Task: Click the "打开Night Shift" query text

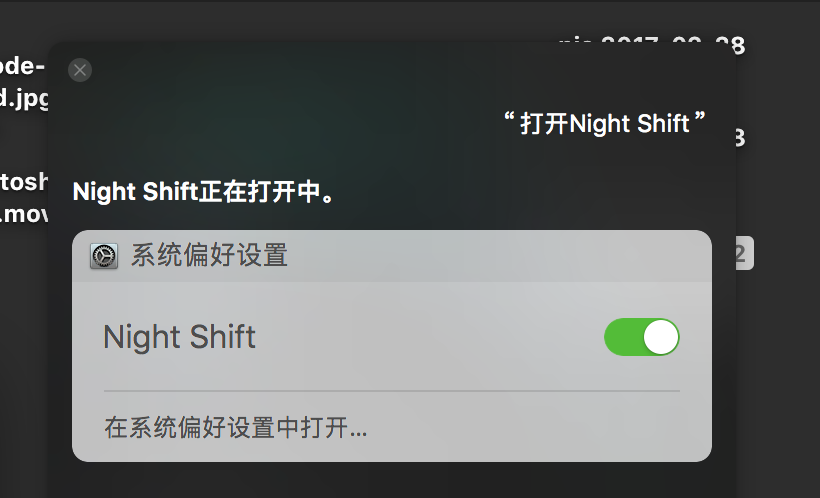Action: [604, 123]
